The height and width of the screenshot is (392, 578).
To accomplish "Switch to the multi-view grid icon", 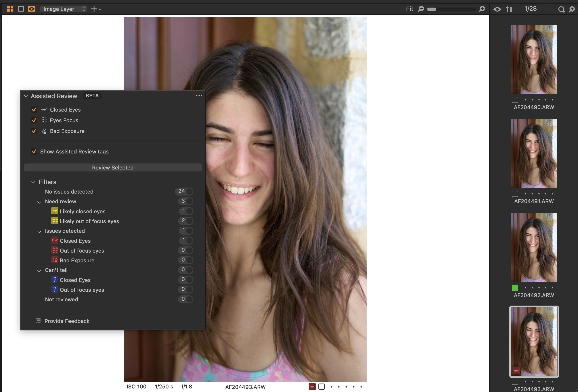I will click(x=10, y=9).
